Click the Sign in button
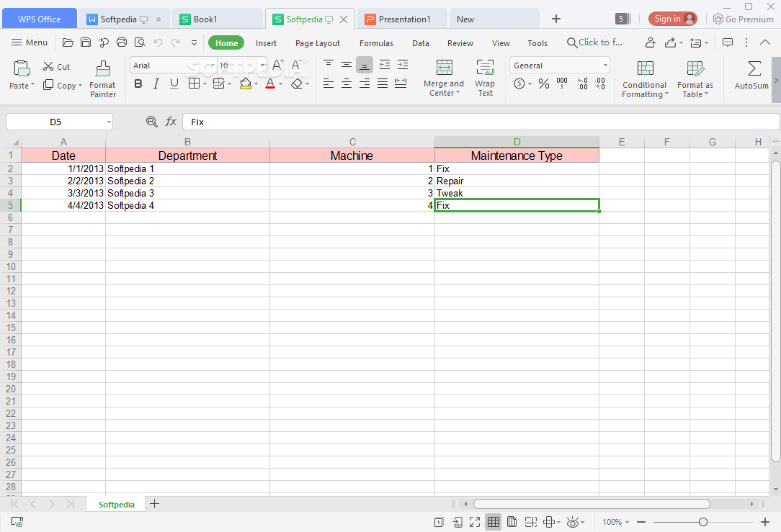 pos(672,19)
